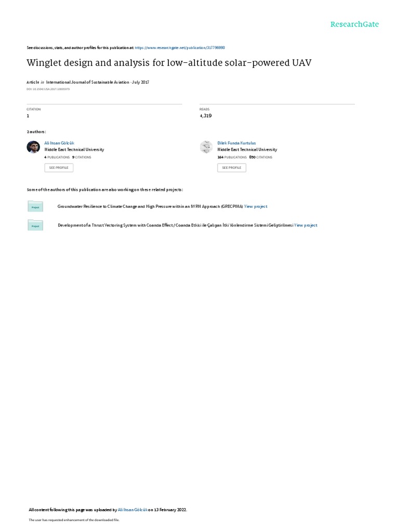Open the researchgate.net publication URL
399x532 pixels.
point(180,48)
